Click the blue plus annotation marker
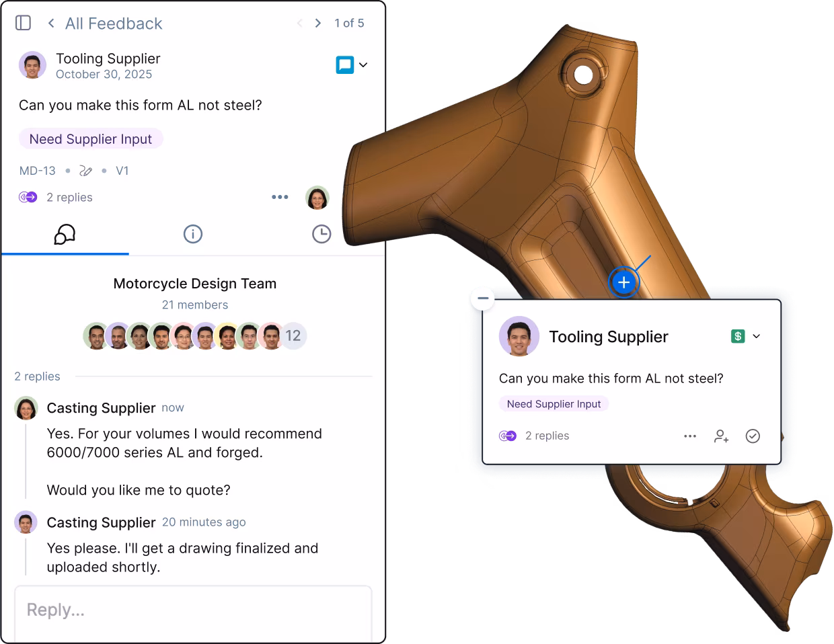Image resolution: width=834 pixels, height=644 pixels. coord(624,282)
